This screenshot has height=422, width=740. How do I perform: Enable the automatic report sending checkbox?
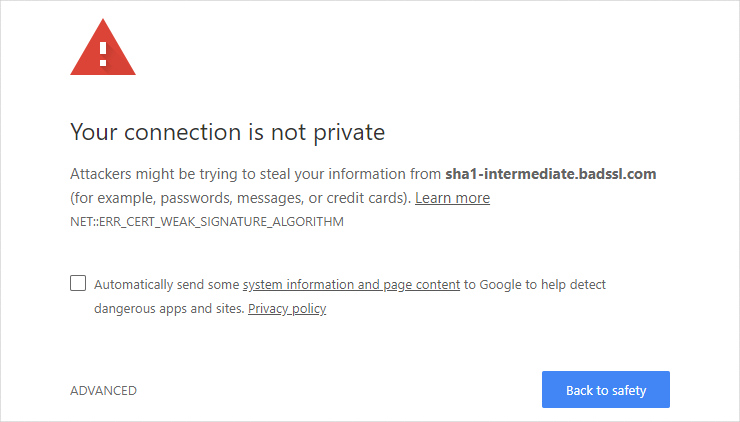78,283
